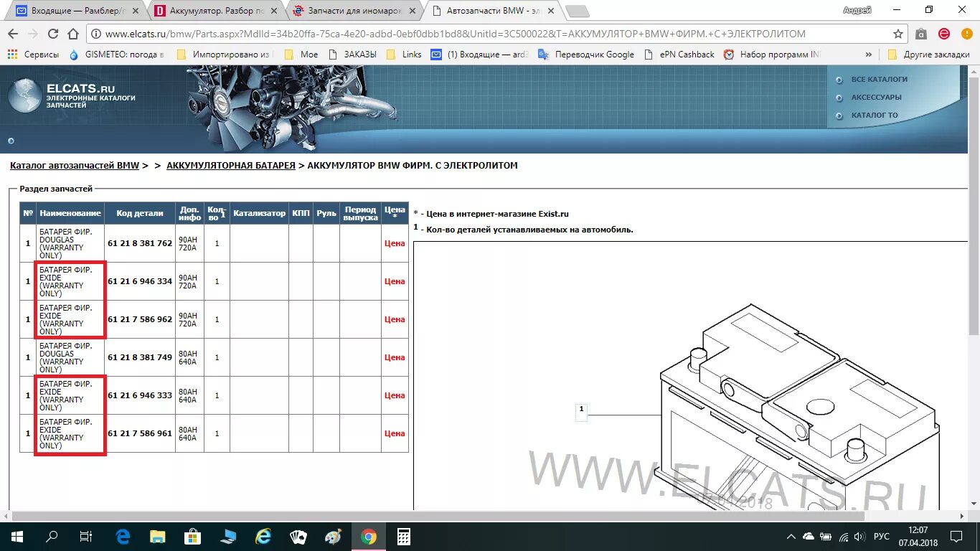The image size is (980, 551).
Task: Follow the 'Каталог автозапчастей BMW' breadcrumb
Action: pyautogui.click(x=75, y=166)
